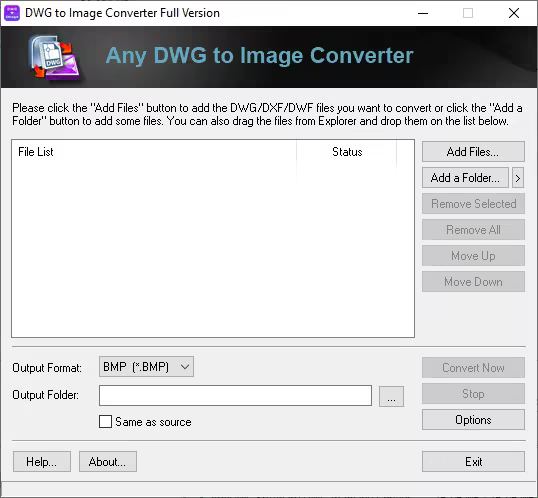Minimize the DWG to Image Converter window

click(423, 13)
